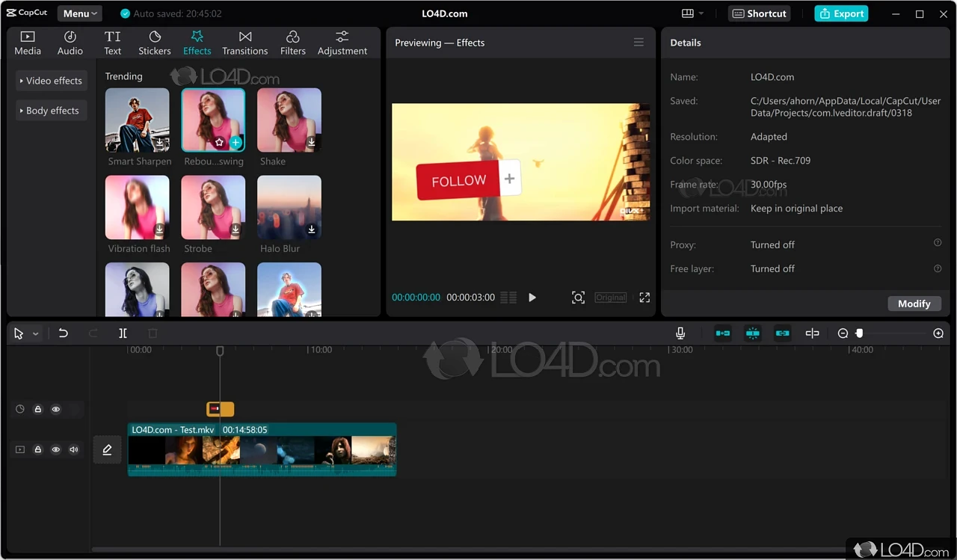Image resolution: width=957 pixels, height=560 pixels.
Task: Select the LO4D.com - Test.mkv clip
Action: pyautogui.click(x=262, y=449)
